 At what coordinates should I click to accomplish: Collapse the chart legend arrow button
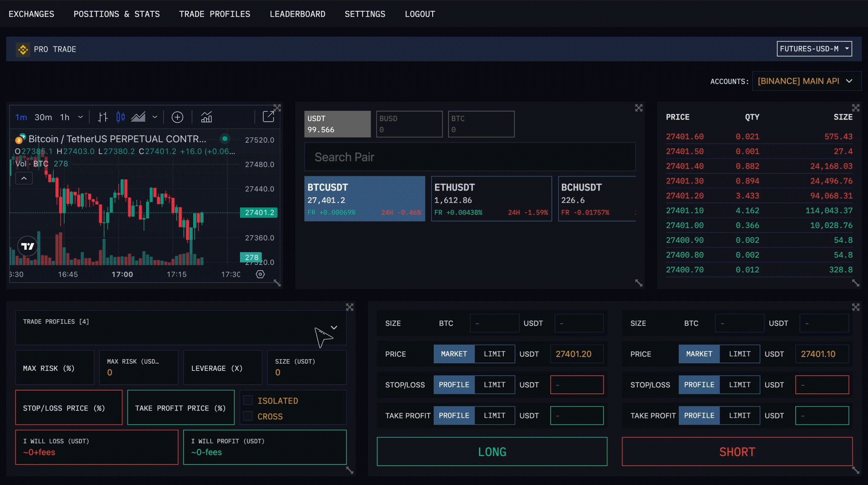click(x=24, y=178)
